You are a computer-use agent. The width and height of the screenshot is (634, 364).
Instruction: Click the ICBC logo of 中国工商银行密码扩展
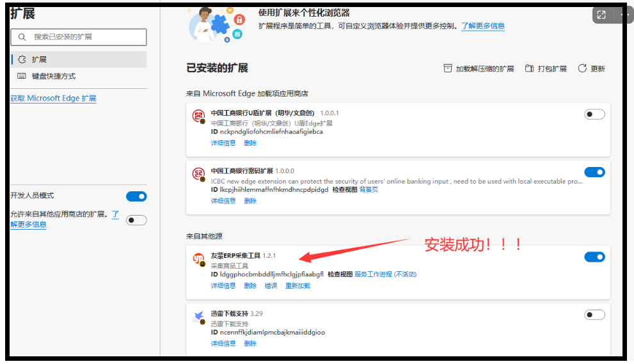[x=198, y=174]
